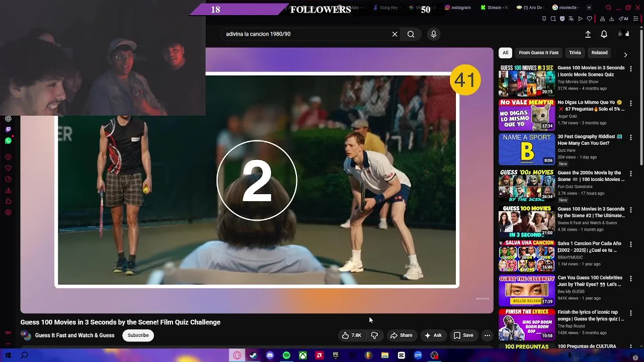Open File Explorer from the taskbar
Image resolution: width=644 pixels, height=362 pixels.
pos(385,355)
